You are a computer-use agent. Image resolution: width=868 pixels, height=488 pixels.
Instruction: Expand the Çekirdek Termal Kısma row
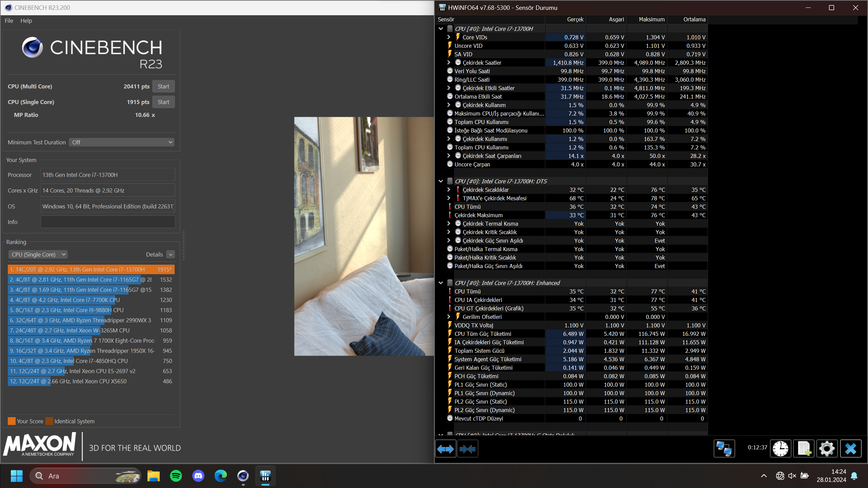449,224
